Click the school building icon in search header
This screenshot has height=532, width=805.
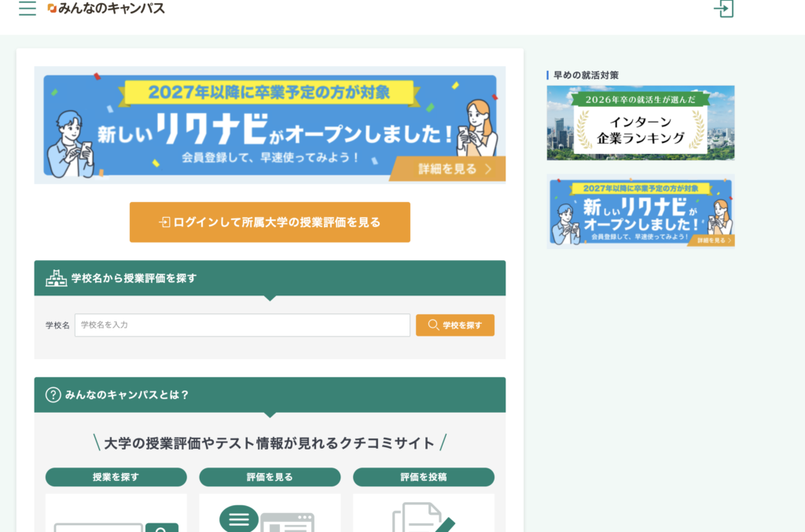tap(56, 278)
